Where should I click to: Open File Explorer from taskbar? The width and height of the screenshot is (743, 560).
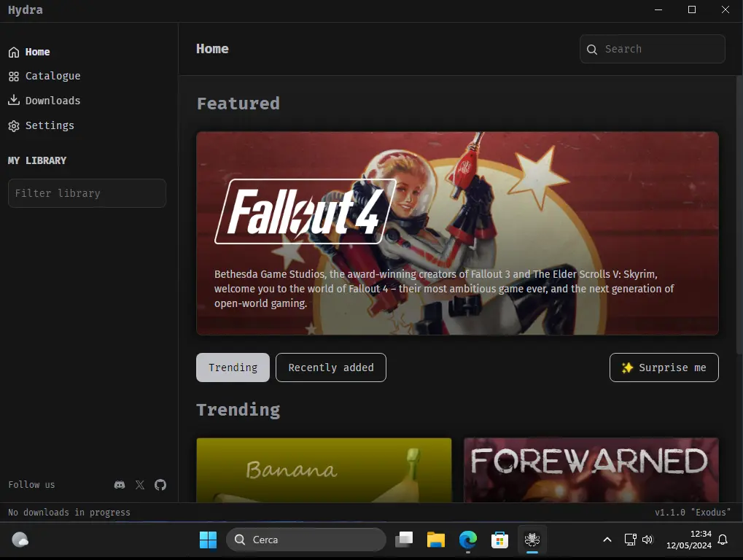tap(436, 540)
